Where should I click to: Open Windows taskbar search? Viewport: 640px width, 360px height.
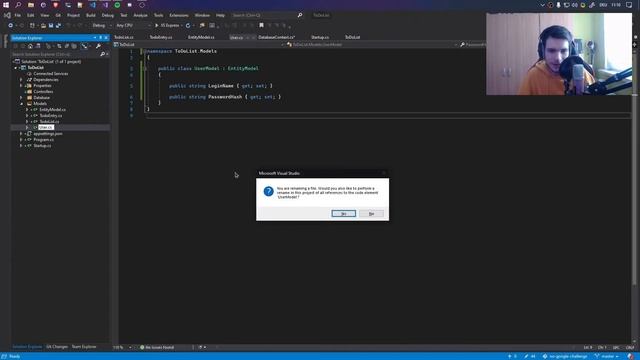18,5
